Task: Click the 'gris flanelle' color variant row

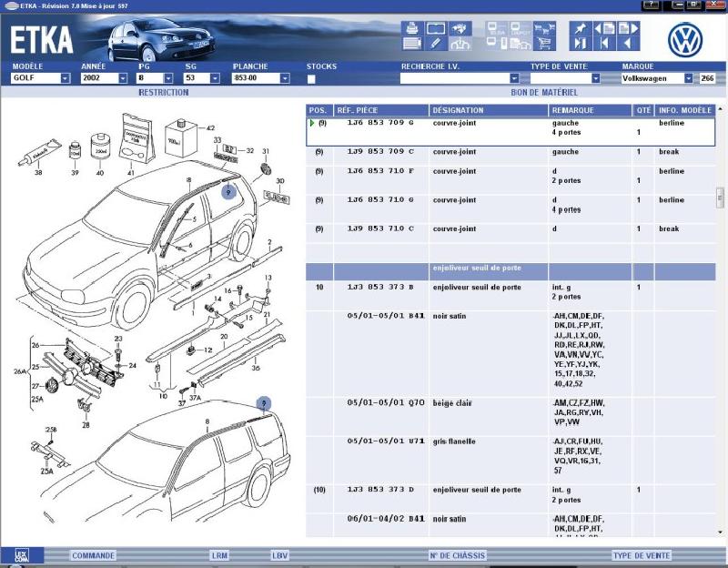Action: point(511,460)
